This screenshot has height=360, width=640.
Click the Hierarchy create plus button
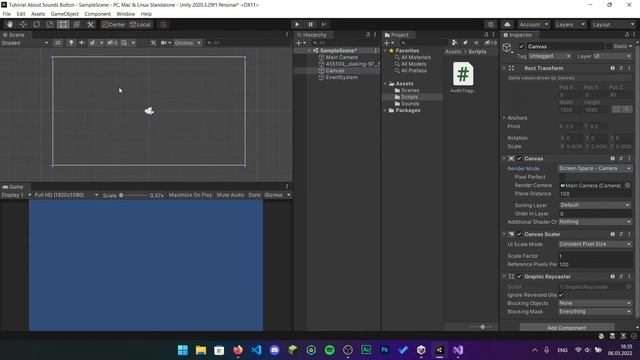[x=300, y=43]
